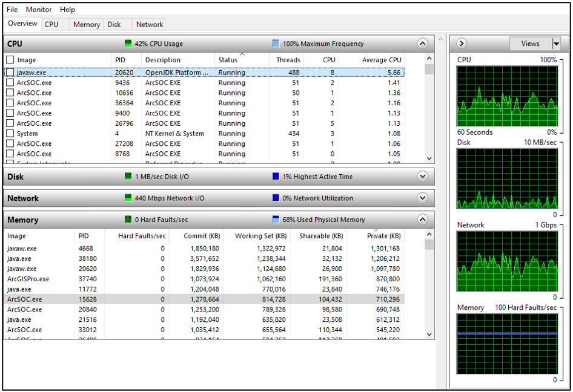Image resolution: width=573 pixels, height=392 pixels.
Task: Click the blue Network Utilization indicator
Action: tap(274, 198)
